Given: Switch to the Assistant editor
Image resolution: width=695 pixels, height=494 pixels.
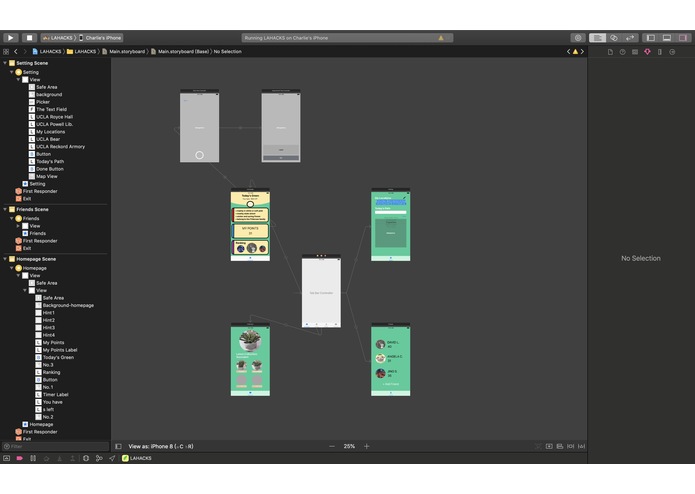Looking at the screenshot, I should click(x=614, y=38).
